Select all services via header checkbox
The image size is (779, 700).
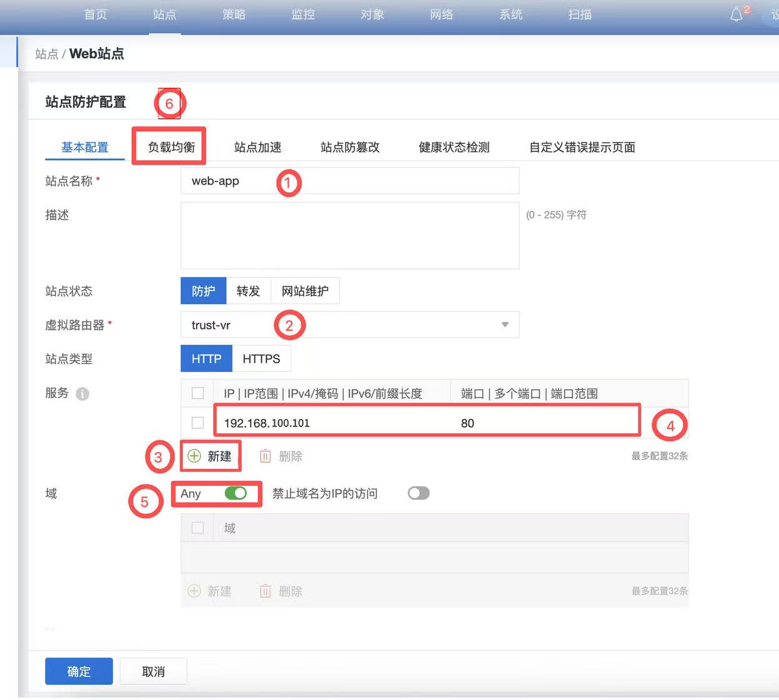click(198, 393)
